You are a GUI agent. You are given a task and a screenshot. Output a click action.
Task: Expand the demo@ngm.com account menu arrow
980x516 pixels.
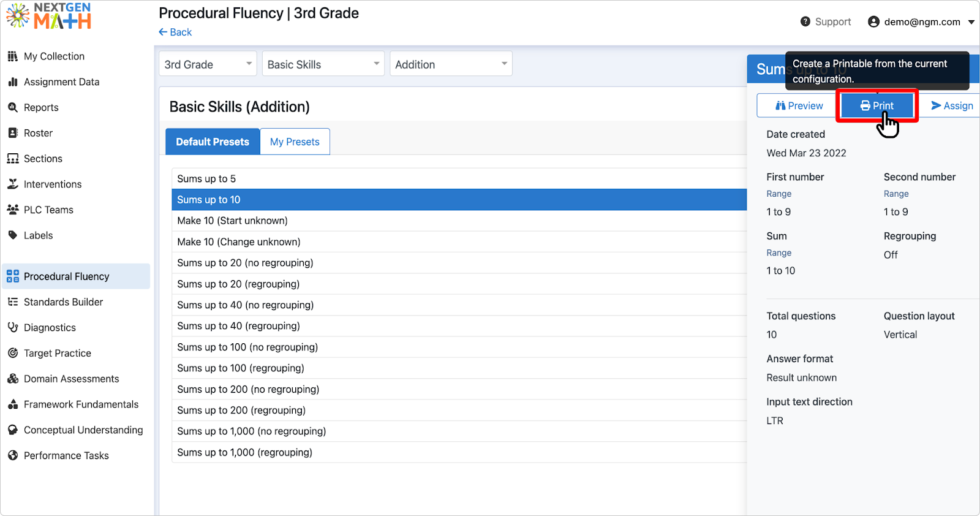coord(971,22)
